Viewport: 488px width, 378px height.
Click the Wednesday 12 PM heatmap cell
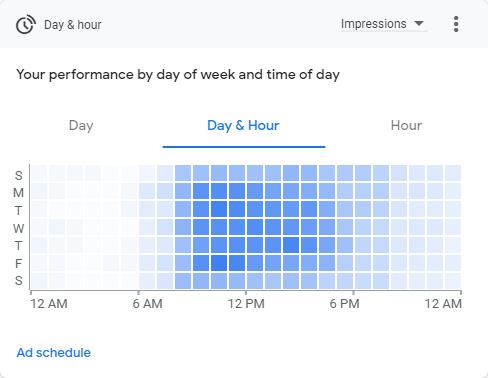(x=255, y=227)
